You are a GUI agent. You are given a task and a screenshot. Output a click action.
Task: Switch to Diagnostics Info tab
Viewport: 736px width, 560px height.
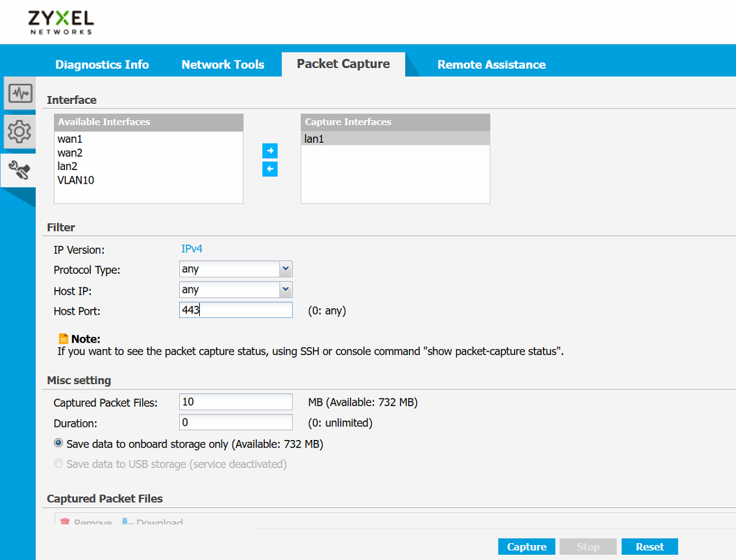[102, 65]
